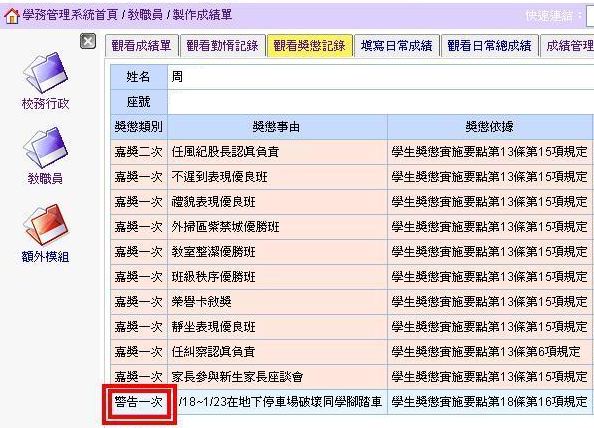Select the 任風紀股長認真負責 row
Viewport: 594px width, 428px height.
coord(351,152)
